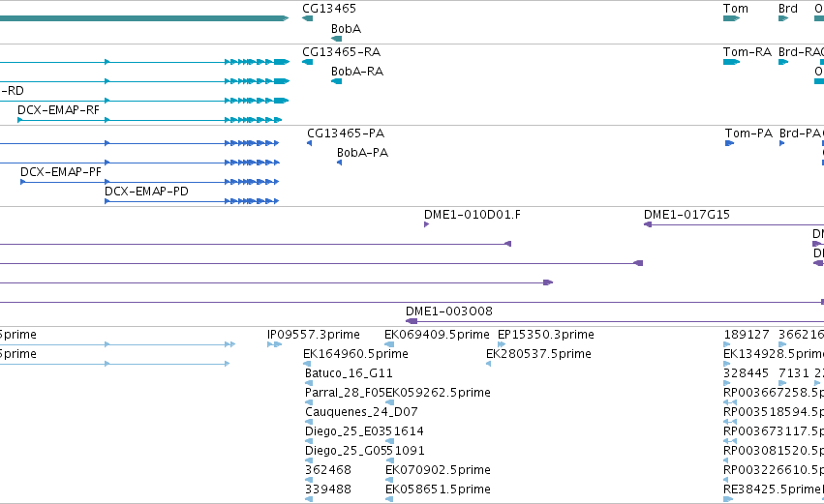Screen dimensions: 824x504
Task: Click the RP003667258 EST label
Action: coord(774,393)
